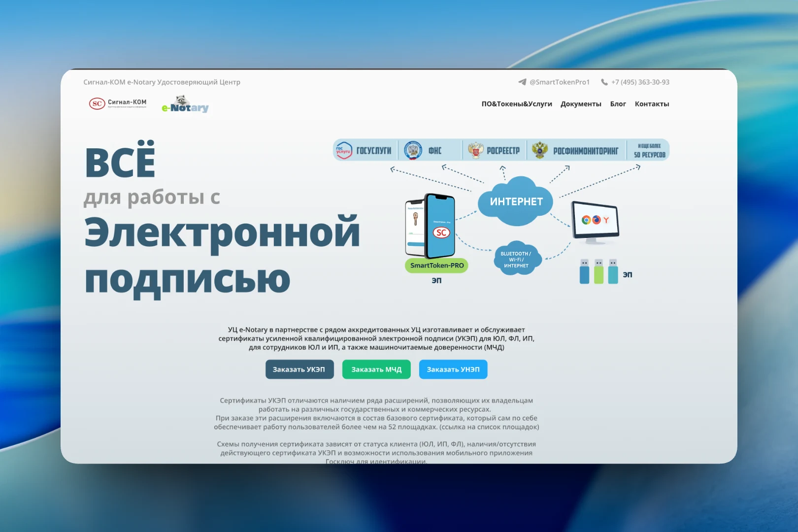Image resolution: width=798 pixels, height=532 pixels.
Task: Click the phone handset icon
Action: click(604, 82)
